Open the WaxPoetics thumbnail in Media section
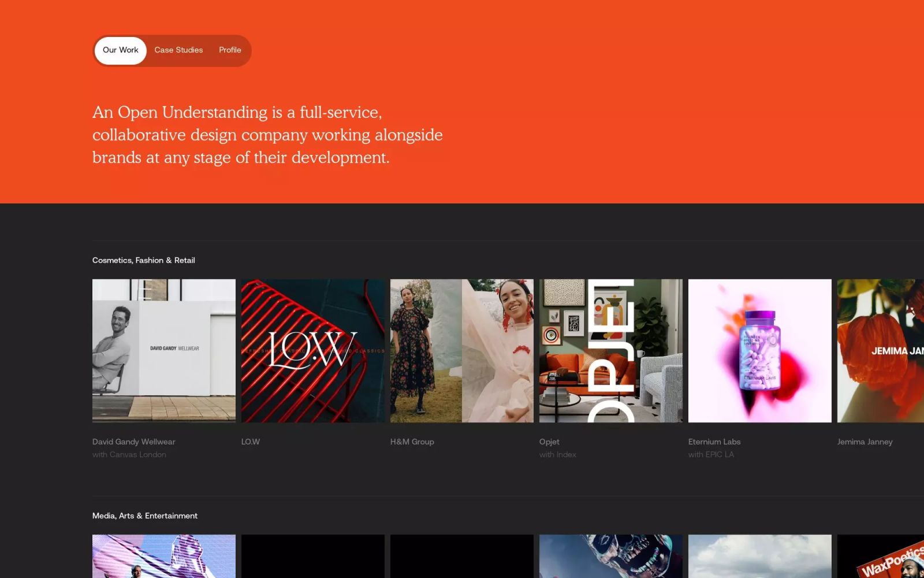The width and height of the screenshot is (924, 578). [x=881, y=556]
